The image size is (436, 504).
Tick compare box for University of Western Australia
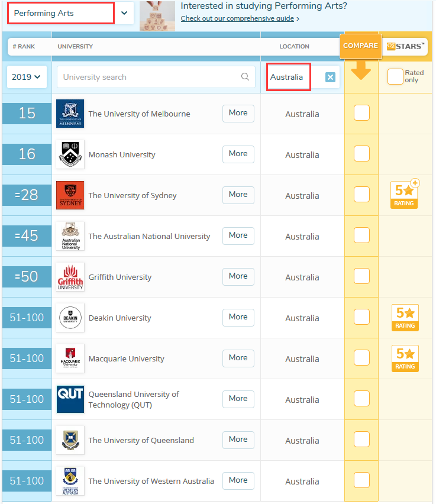pyautogui.click(x=361, y=480)
